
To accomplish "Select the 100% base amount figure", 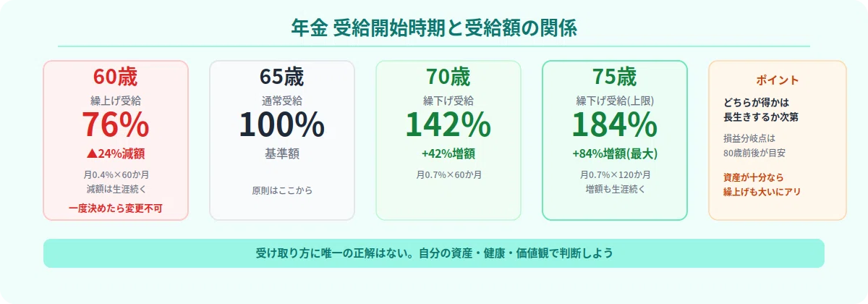I will click(x=282, y=124).
